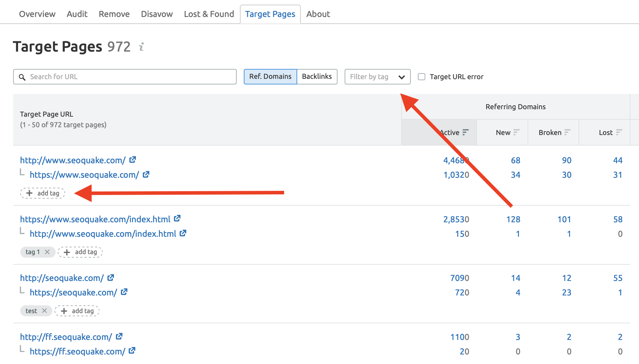Remove the 'tag 1' tag
The width and height of the screenshot is (639, 364).
tap(47, 252)
